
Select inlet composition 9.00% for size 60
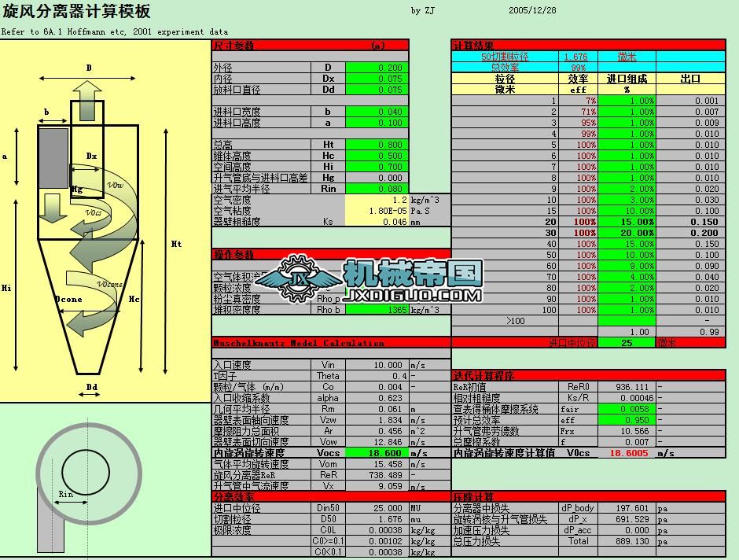627,266
